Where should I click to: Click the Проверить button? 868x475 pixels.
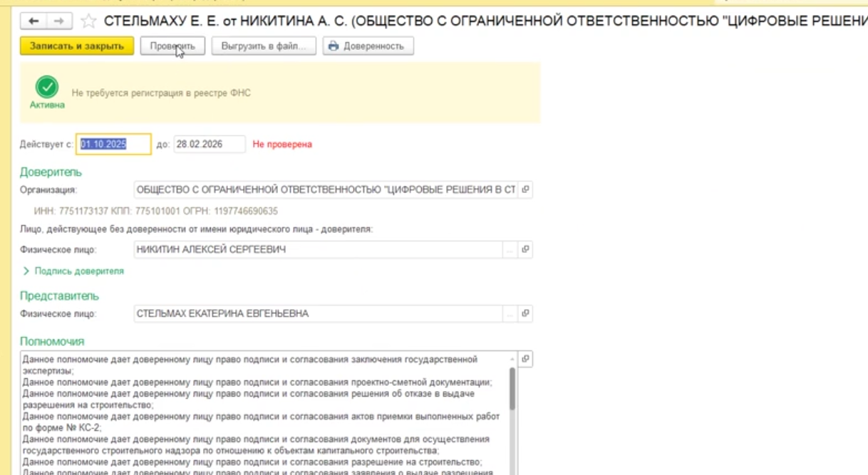tap(172, 46)
